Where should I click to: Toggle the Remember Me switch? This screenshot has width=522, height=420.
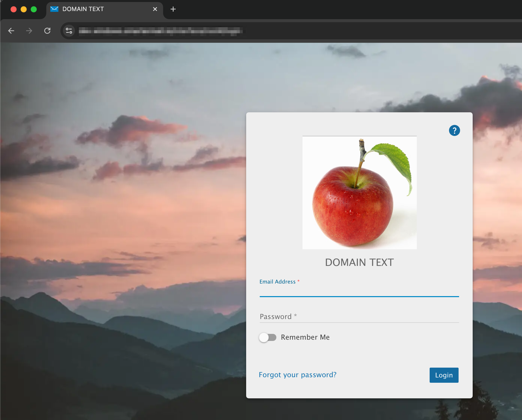click(268, 337)
